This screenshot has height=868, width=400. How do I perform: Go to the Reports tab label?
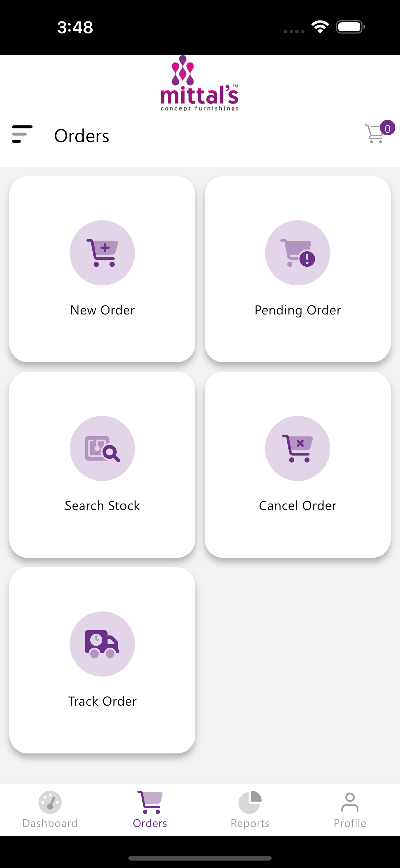pos(250,823)
